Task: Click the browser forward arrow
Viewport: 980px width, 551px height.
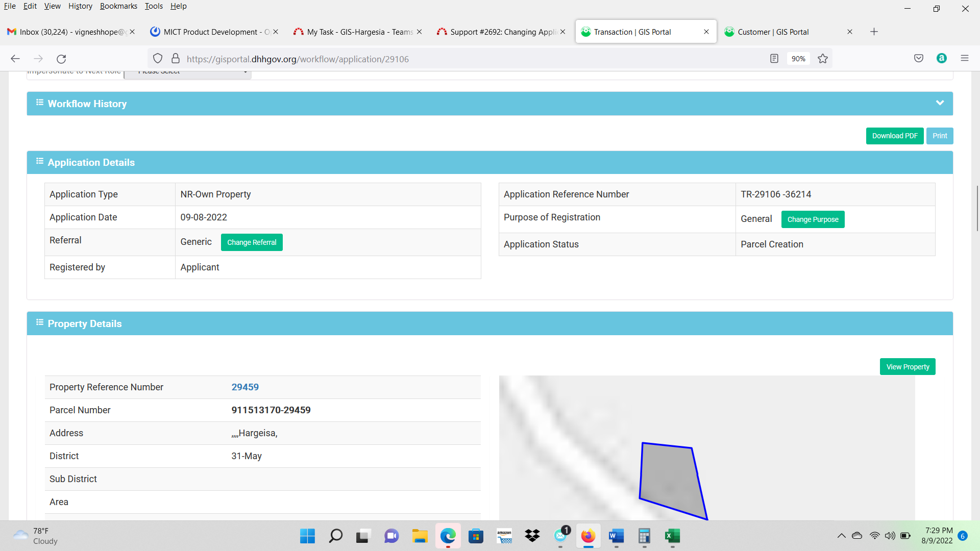Action: [x=38, y=59]
